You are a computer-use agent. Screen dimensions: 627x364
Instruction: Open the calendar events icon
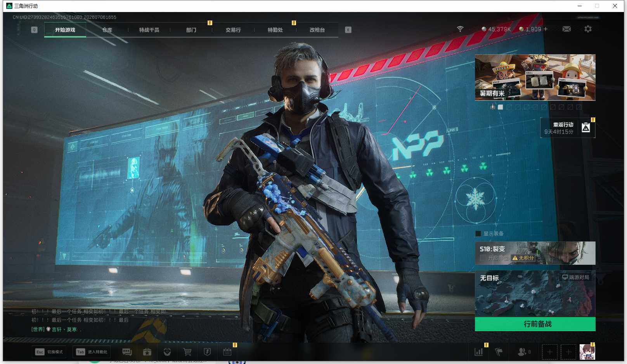[227, 352]
